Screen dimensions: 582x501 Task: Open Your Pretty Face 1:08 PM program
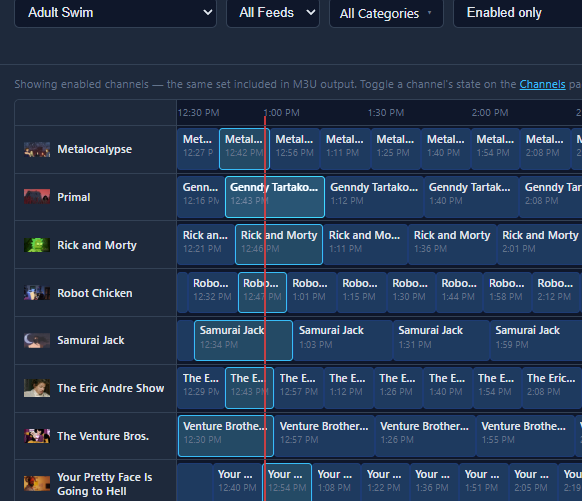pos(337,482)
